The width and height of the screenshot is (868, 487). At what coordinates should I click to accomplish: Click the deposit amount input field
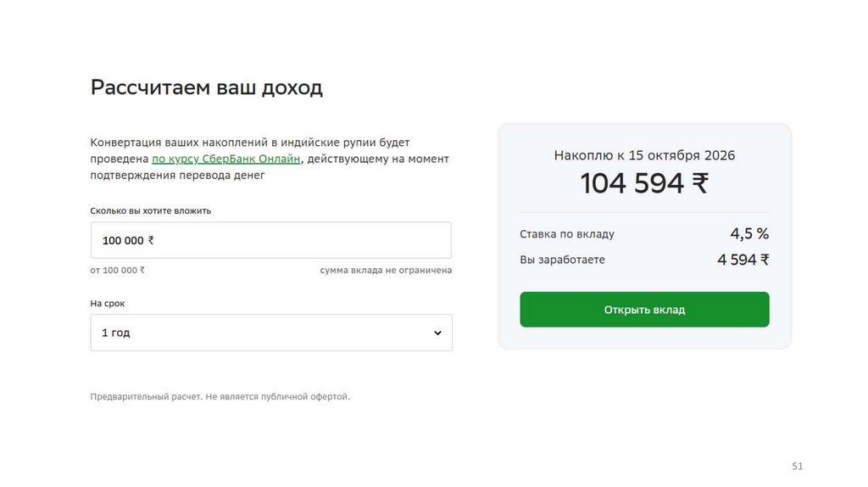pyautogui.click(x=270, y=240)
